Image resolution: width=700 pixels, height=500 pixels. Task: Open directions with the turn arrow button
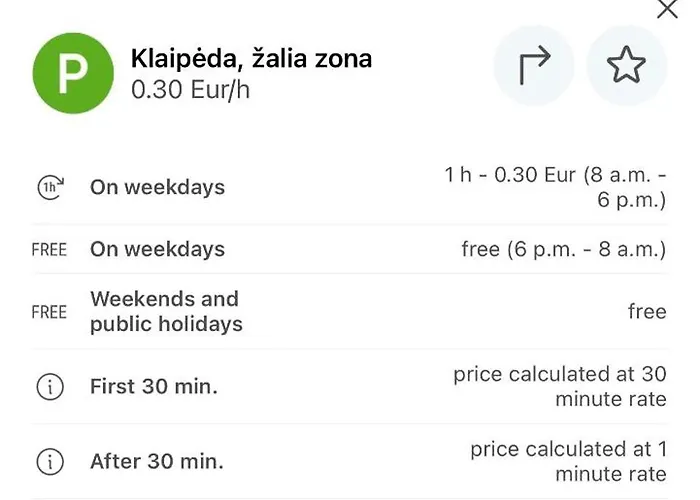click(x=534, y=66)
